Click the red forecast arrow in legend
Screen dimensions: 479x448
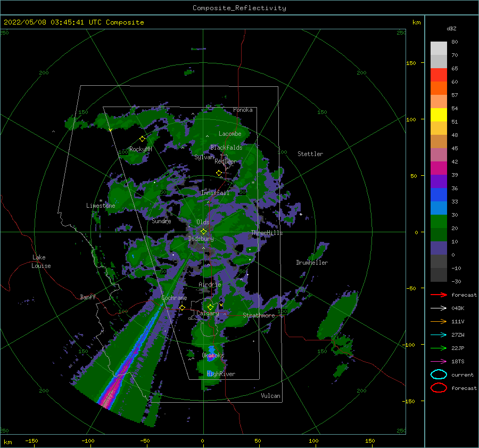(439, 295)
